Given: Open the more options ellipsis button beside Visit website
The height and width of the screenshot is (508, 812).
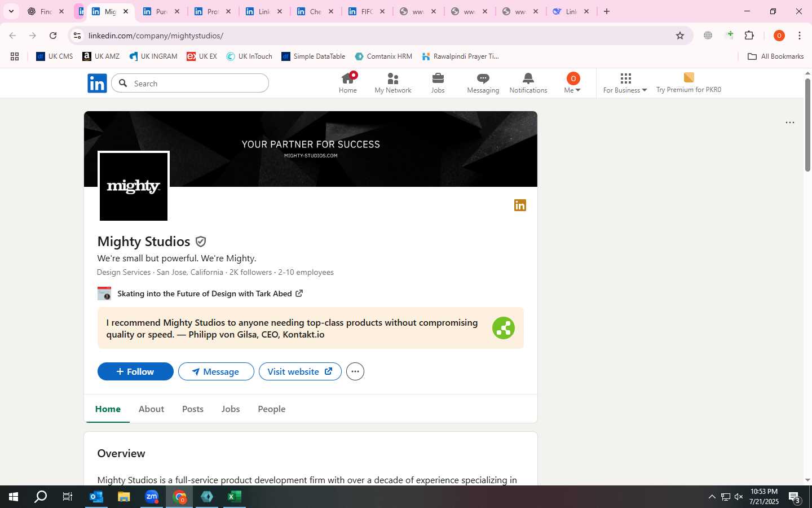Looking at the screenshot, I should point(355,371).
